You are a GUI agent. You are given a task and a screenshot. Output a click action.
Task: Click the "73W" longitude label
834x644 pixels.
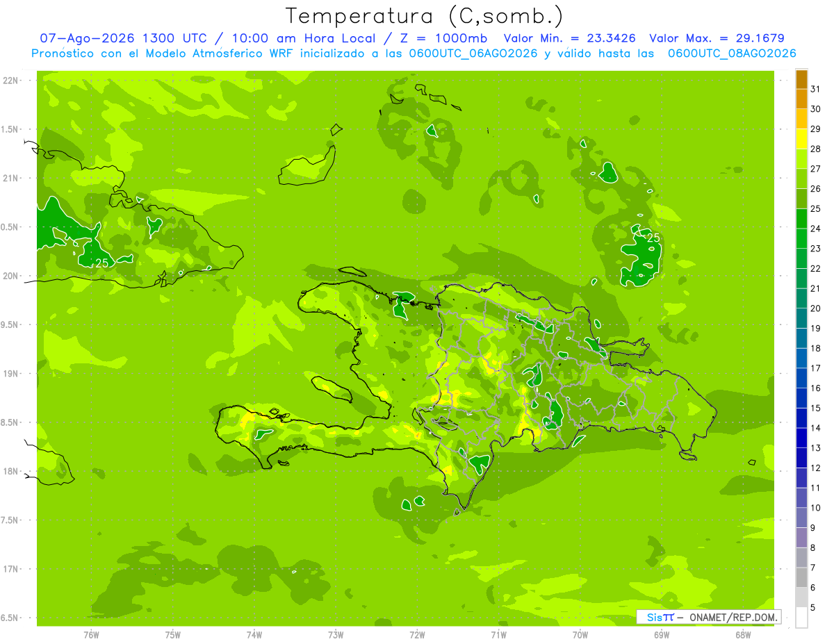point(336,635)
